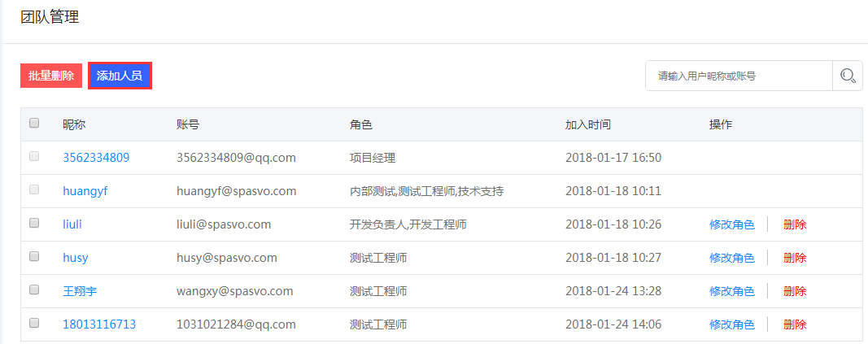Click the liuli nickname link
Image resolution: width=868 pixels, height=344 pixels.
pyautogui.click(x=72, y=224)
